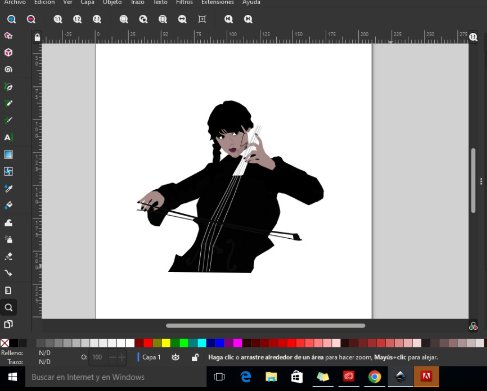Click Buscar en Internet y en Windows box

click(116, 377)
